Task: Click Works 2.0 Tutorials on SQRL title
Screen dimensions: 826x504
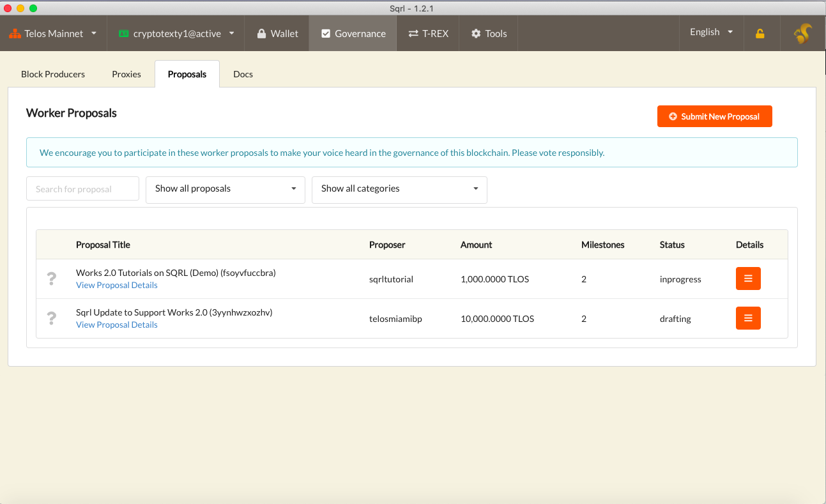Action: click(x=176, y=273)
